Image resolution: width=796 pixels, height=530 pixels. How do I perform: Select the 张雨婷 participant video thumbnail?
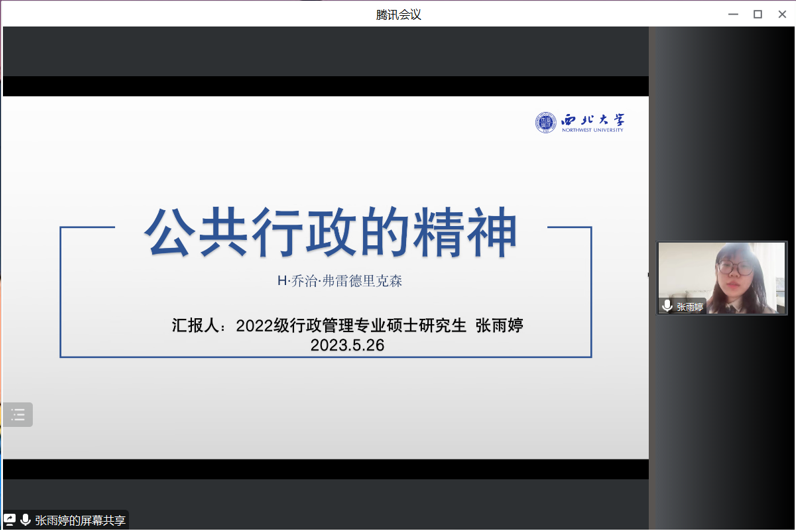click(722, 276)
